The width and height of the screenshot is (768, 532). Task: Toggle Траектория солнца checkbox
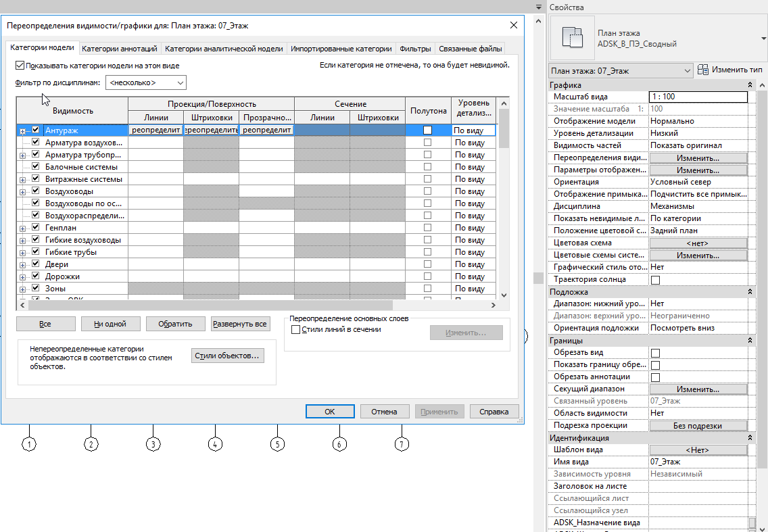tap(655, 280)
